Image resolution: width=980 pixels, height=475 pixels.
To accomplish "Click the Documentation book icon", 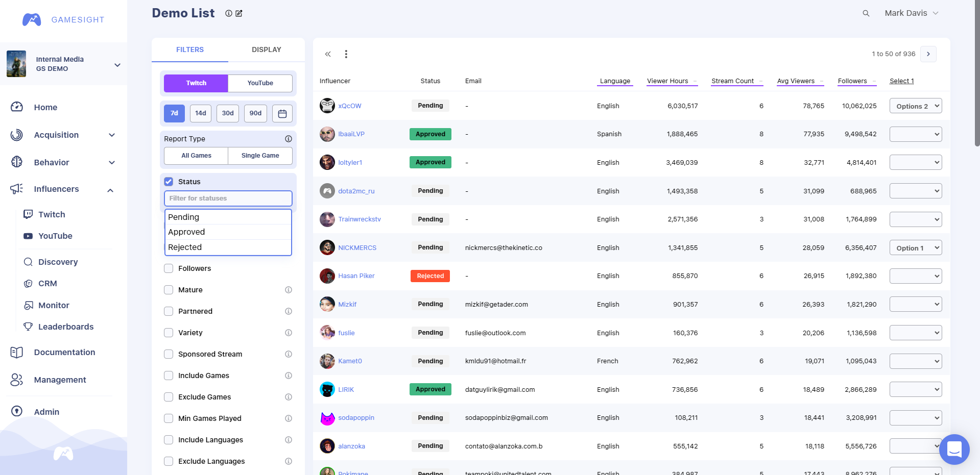I will [17, 352].
